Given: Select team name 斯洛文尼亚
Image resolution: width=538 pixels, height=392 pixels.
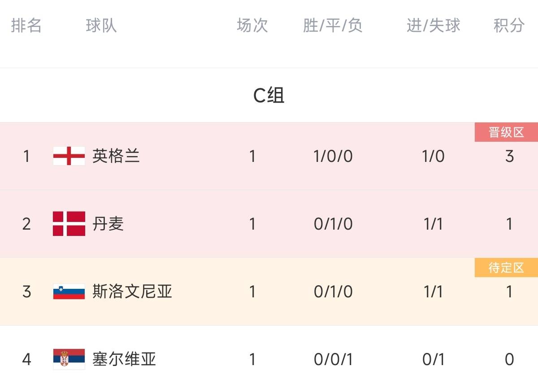Looking at the screenshot, I should pos(132,292).
